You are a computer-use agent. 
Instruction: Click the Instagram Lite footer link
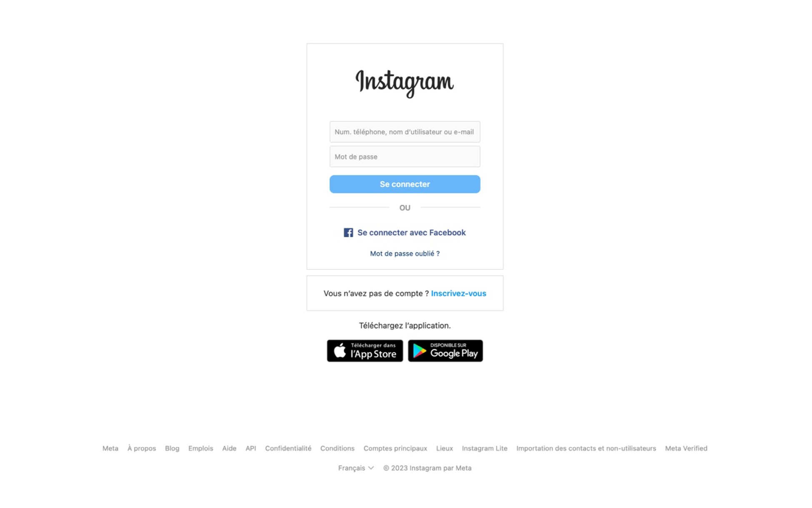pyautogui.click(x=485, y=448)
